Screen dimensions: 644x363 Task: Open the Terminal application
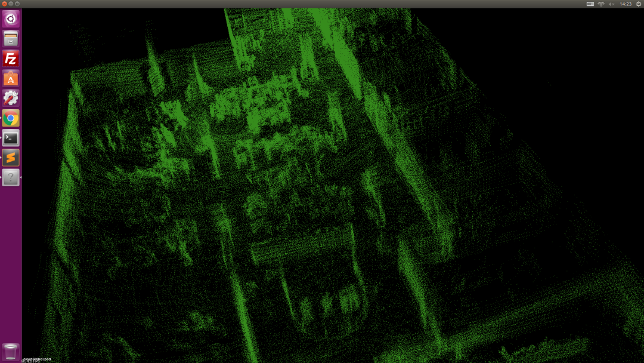click(x=11, y=138)
